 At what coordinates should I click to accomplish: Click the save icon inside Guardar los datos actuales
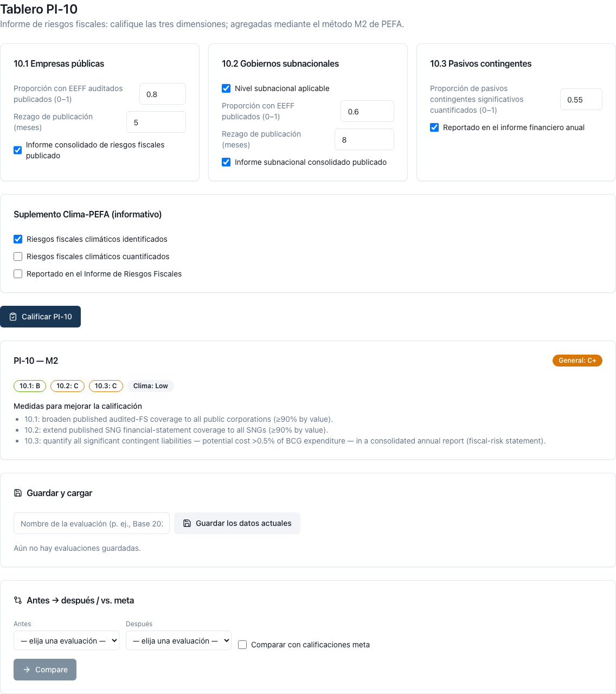(187, 523)
